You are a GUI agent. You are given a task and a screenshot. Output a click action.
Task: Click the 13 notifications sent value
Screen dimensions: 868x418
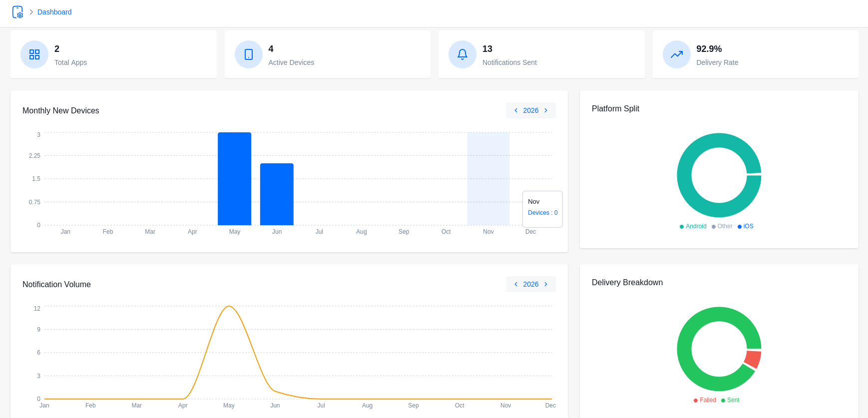tap(487, 49)
